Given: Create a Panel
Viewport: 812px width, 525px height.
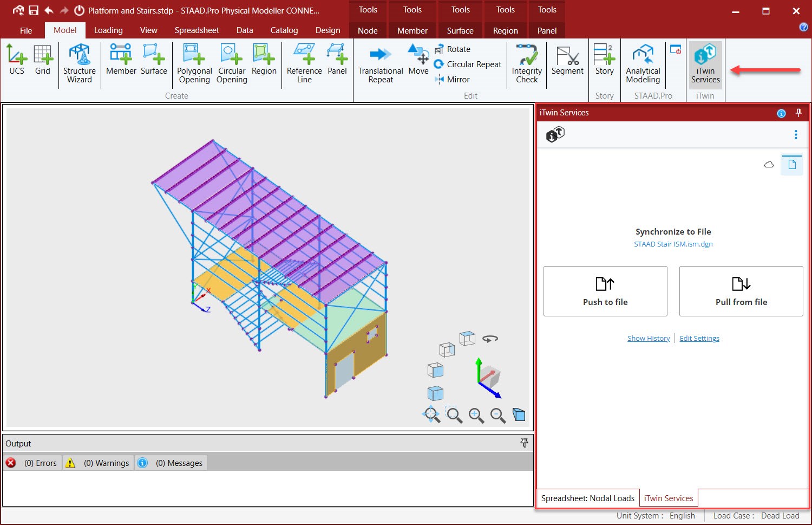Looking at the screenshot, I should tap(337, 60).
